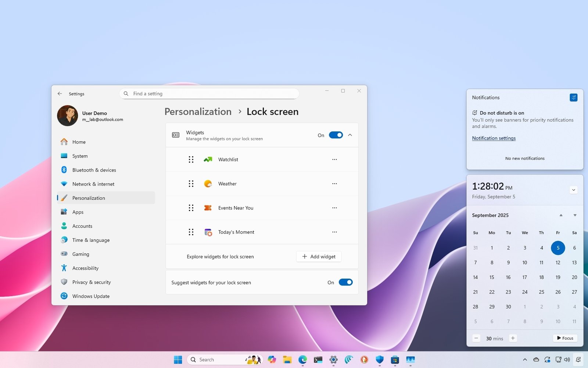Turn off the Widgets toggle
Image resolution: width=588 pixels, height=368 pixels.
pos(336,135)
